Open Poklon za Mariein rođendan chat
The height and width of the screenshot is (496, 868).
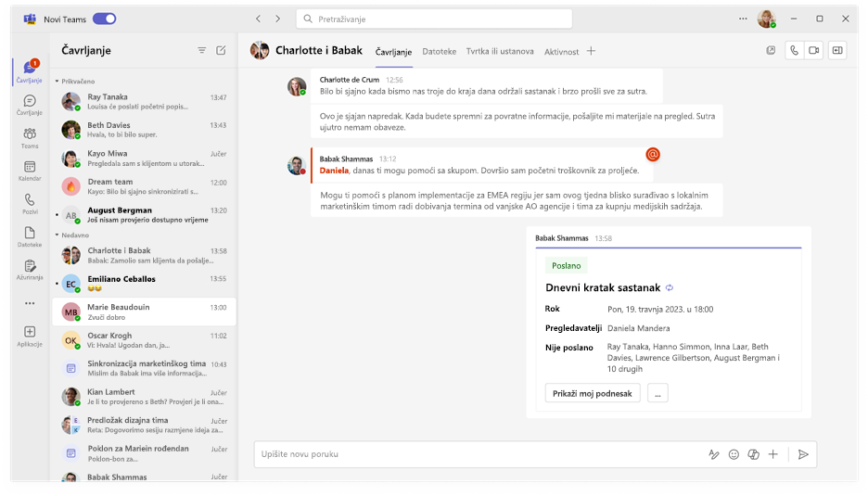pos(144,452)
